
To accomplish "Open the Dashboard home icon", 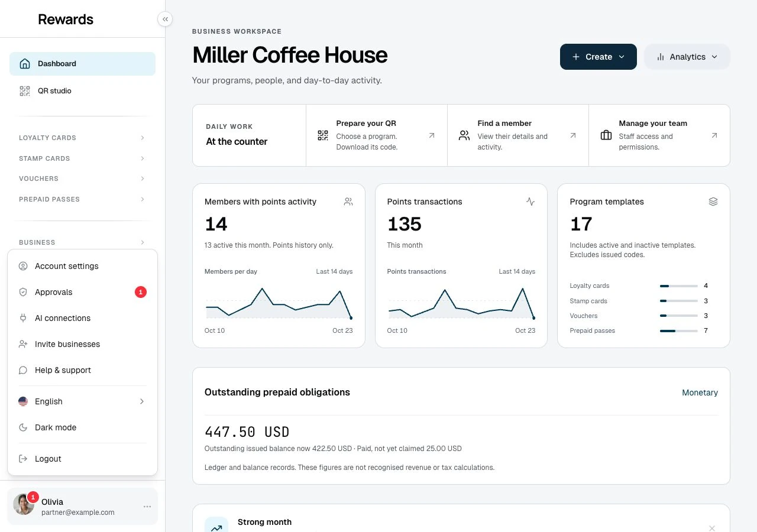I will coord(25,64).
